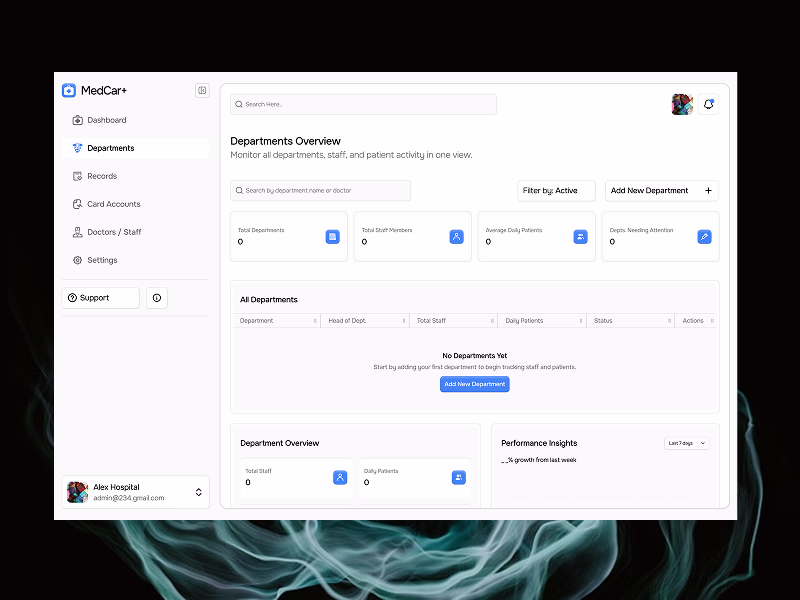Click the Departments sidebar icon

[78, 148]
